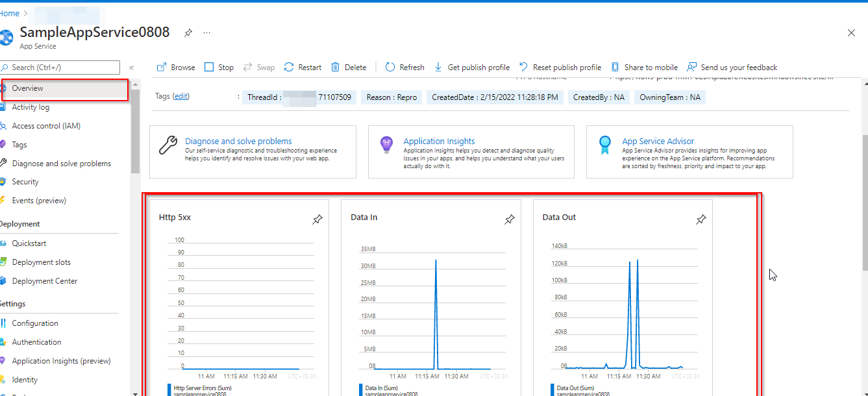Open Diagnose and solve problems card link

238,141
